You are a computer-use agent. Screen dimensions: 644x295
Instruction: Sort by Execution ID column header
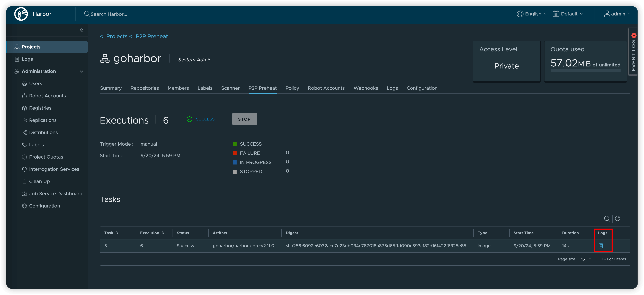pos(152,233)
